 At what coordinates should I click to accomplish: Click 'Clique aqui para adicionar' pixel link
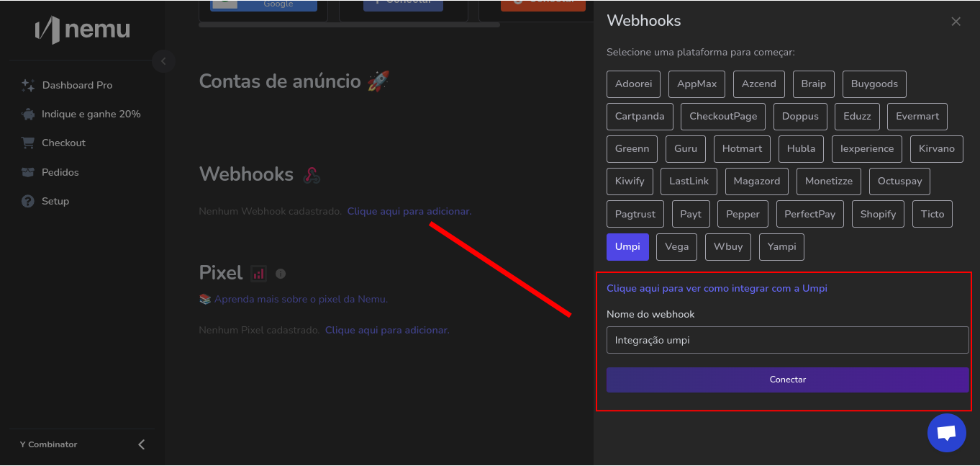tap(387, 330)
